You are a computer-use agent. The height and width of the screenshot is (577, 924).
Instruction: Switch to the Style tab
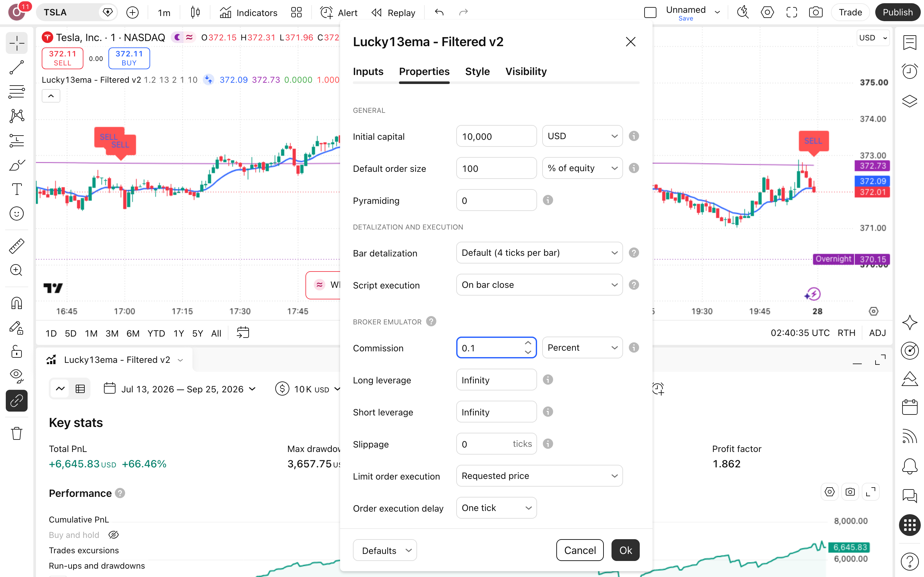[x=477, y=71]
